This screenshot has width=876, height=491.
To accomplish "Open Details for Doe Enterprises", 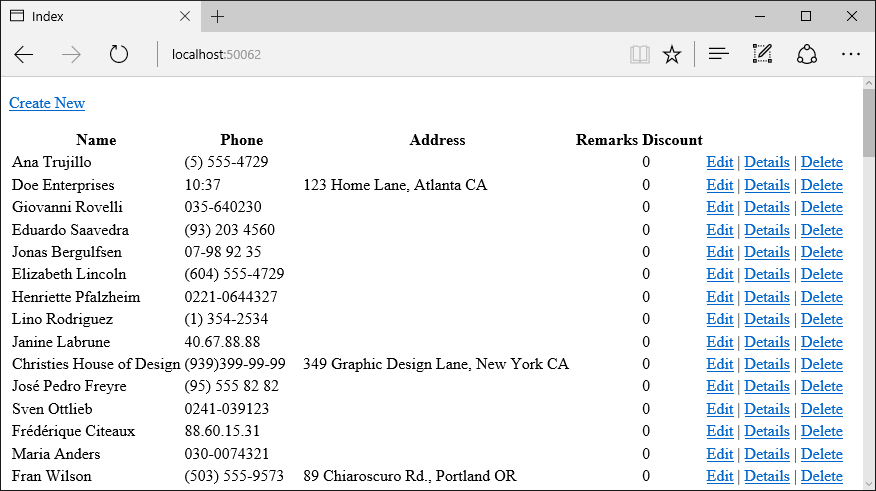I will pos(766,185).
